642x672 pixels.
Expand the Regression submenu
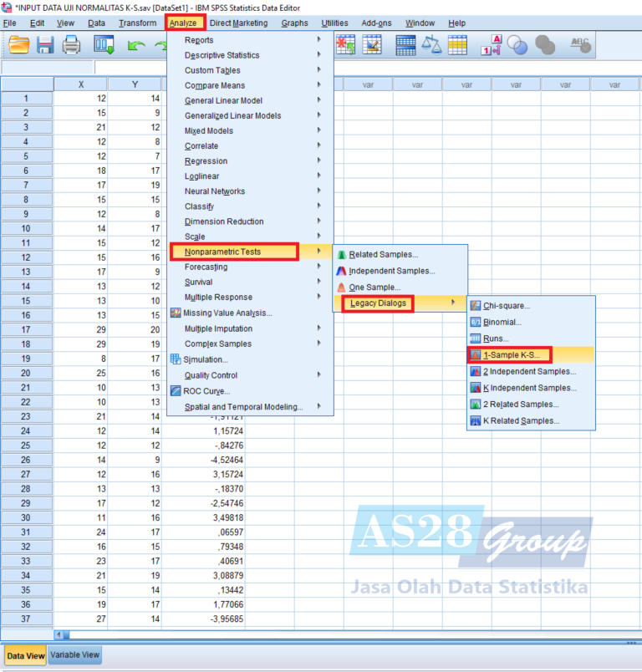coord(206,161)
